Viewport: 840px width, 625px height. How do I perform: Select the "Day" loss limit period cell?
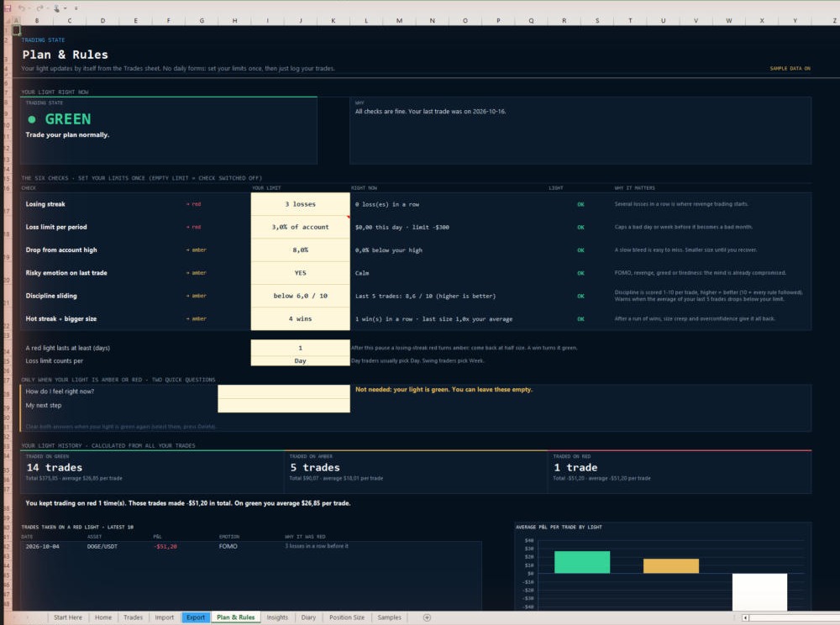[x=301, y=361]
